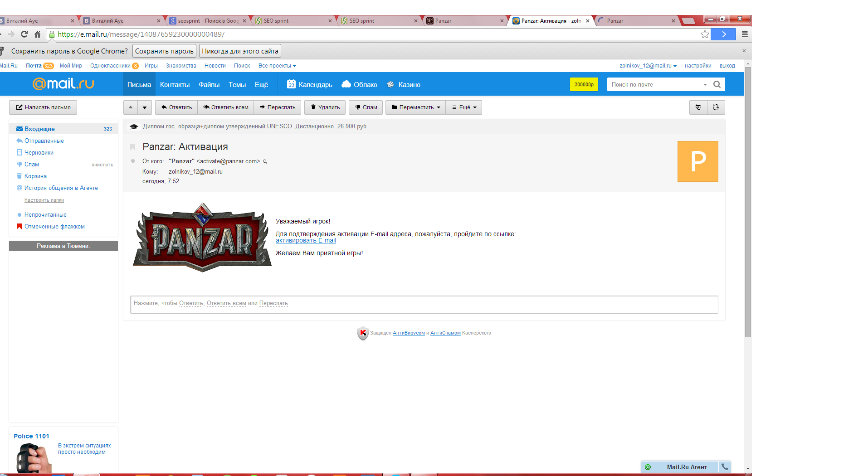Click the mail search magnifier button

coord(717,84)
